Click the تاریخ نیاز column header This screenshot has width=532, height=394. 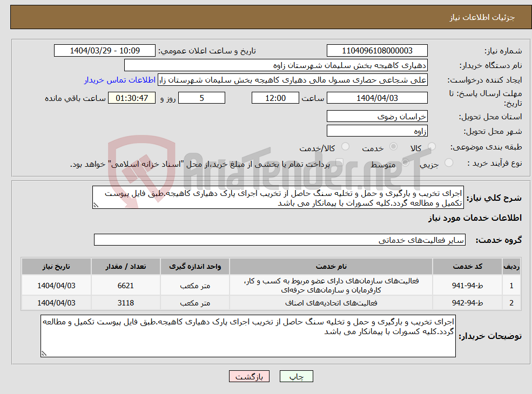point(56,266)
